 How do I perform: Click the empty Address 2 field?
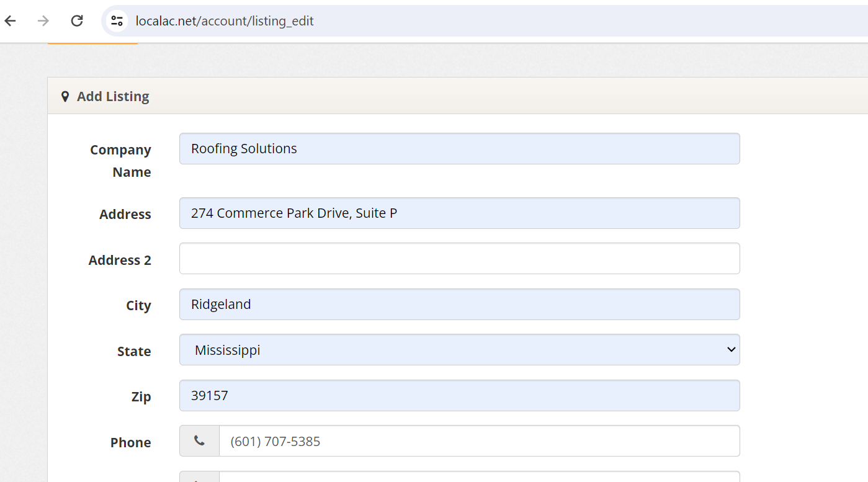(459, 259)
